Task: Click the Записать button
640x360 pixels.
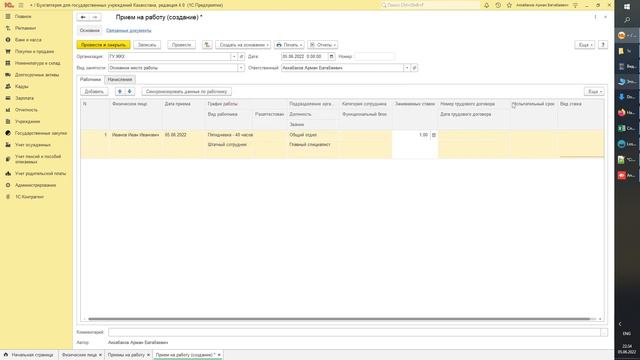Action: point(147,45)
